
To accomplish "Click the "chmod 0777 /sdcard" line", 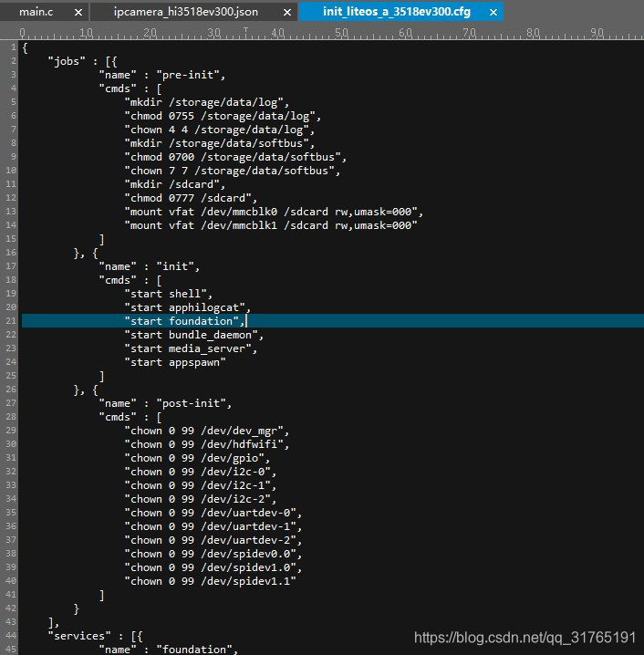I will (191, 198).
